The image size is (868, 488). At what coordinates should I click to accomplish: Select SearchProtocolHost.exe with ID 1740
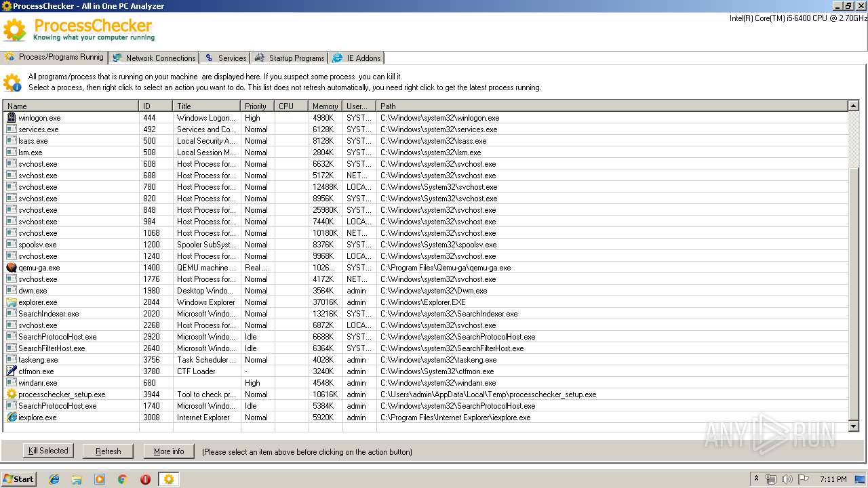point(425,406)
